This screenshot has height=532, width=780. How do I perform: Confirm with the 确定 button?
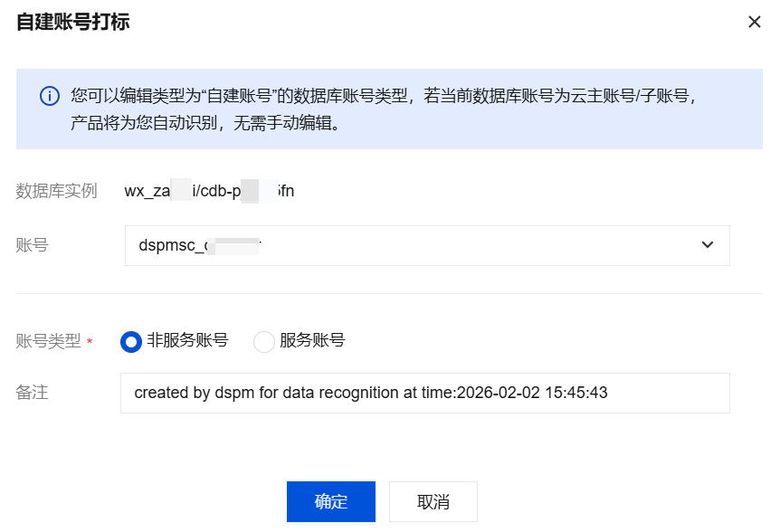(x=331, y=502)
